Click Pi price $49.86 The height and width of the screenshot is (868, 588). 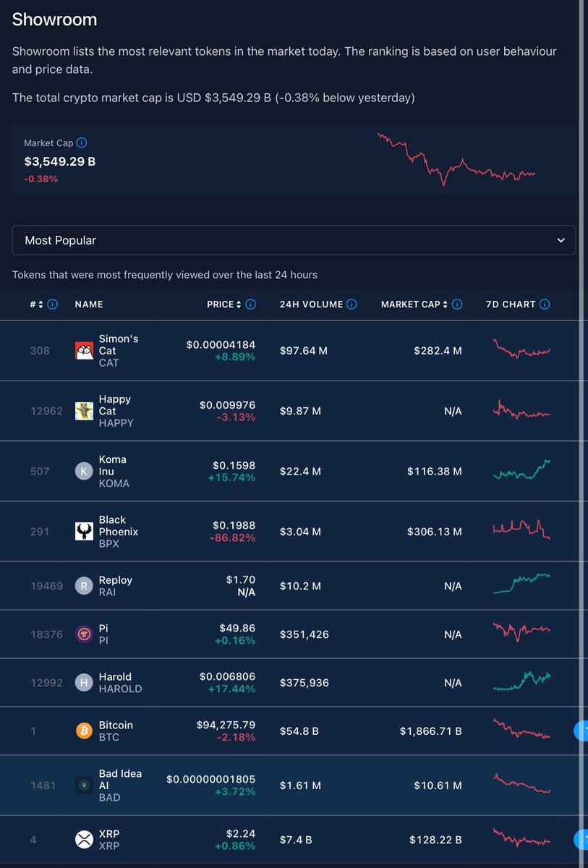tap(238, 628)
